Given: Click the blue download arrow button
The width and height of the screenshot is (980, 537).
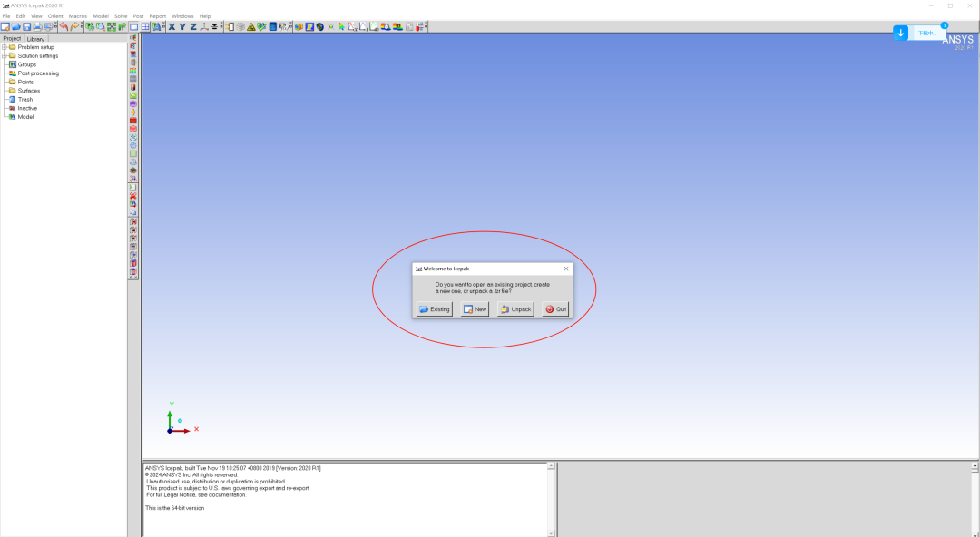Looking at the screenshot, I should (901, 34).
